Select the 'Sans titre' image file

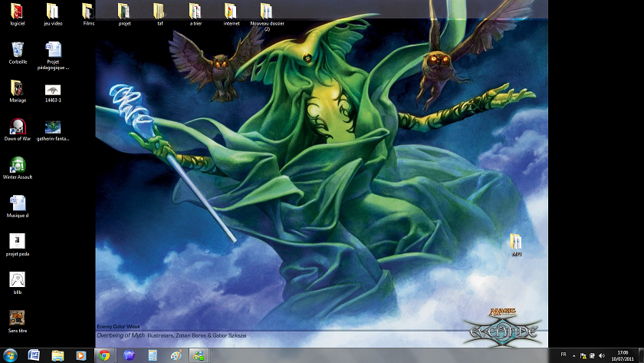pyautogui.click(x=18, y=321)
